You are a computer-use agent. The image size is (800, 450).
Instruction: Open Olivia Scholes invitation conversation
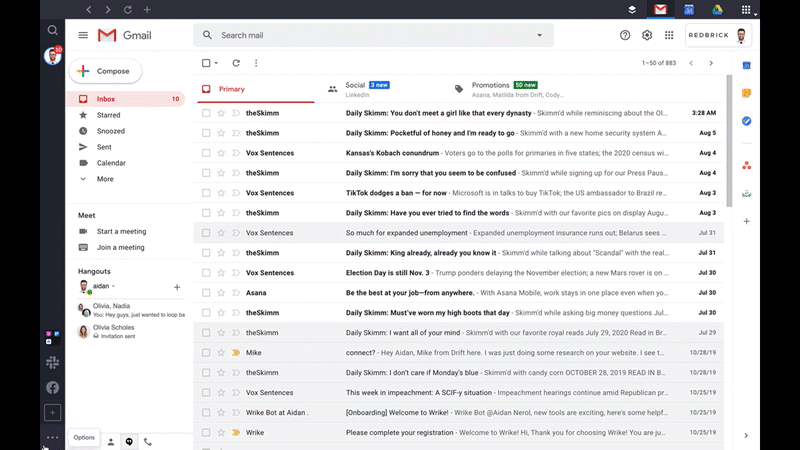(x=131, y=331)
